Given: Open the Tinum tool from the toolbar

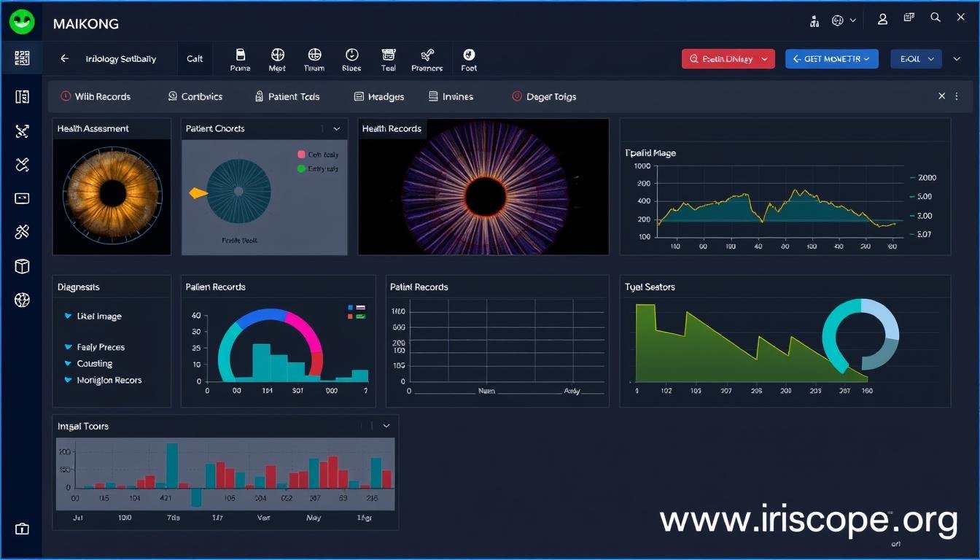Looking at the screenshot, I should pyautogui.click(x=314, y=58).
